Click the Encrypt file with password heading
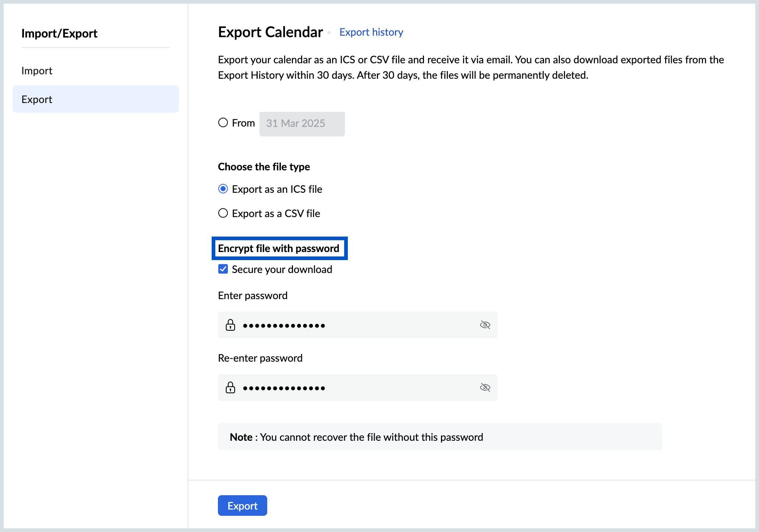The height and width of the screenshot is (532, 759). (279, 248)
